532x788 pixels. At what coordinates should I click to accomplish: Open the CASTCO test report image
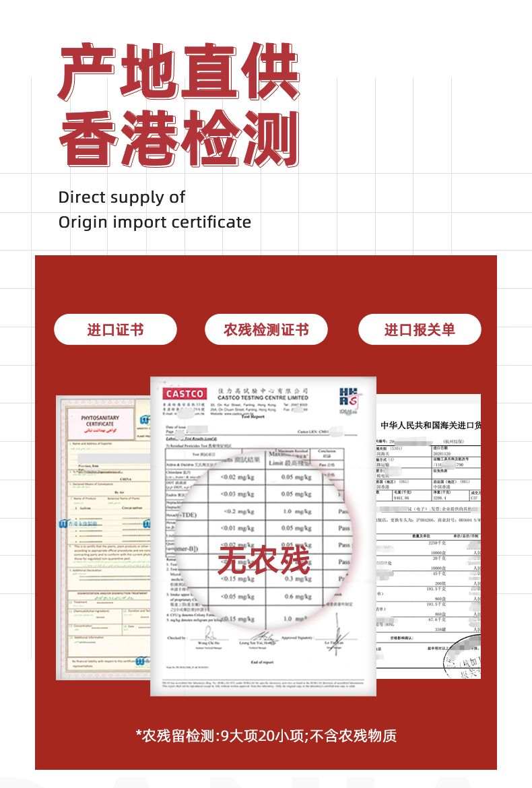coord(263,537)
